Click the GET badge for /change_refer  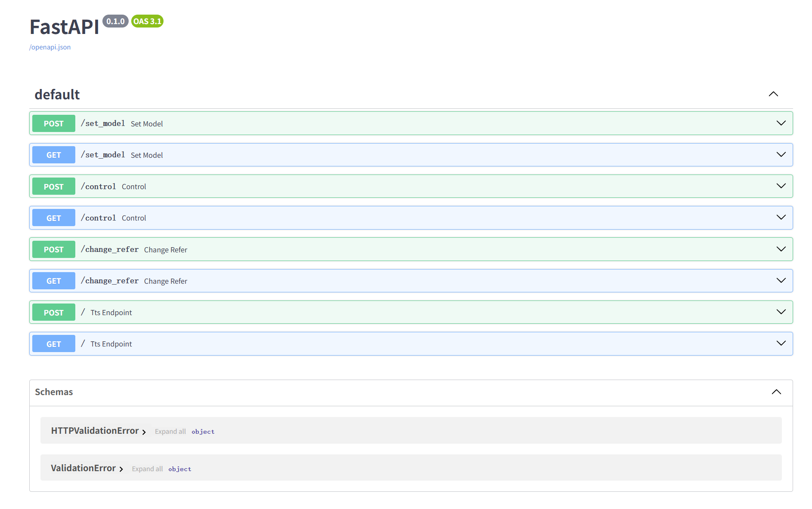54,281
